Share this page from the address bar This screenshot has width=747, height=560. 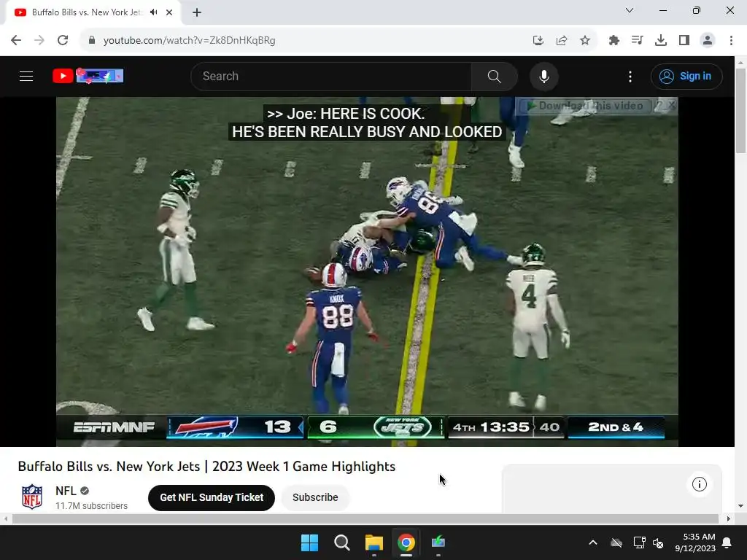(562, 41)
